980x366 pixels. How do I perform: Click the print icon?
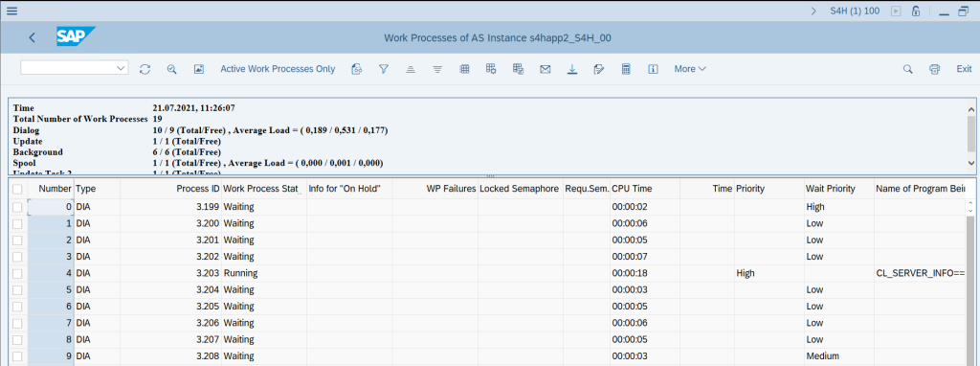(934, 69)
